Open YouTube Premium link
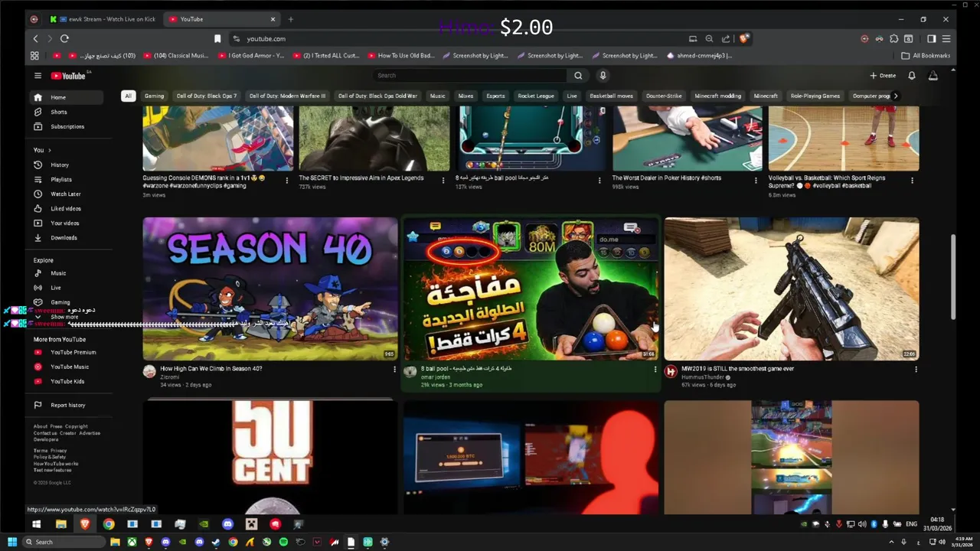Screen dimensions: 980x551 point(67,352)
